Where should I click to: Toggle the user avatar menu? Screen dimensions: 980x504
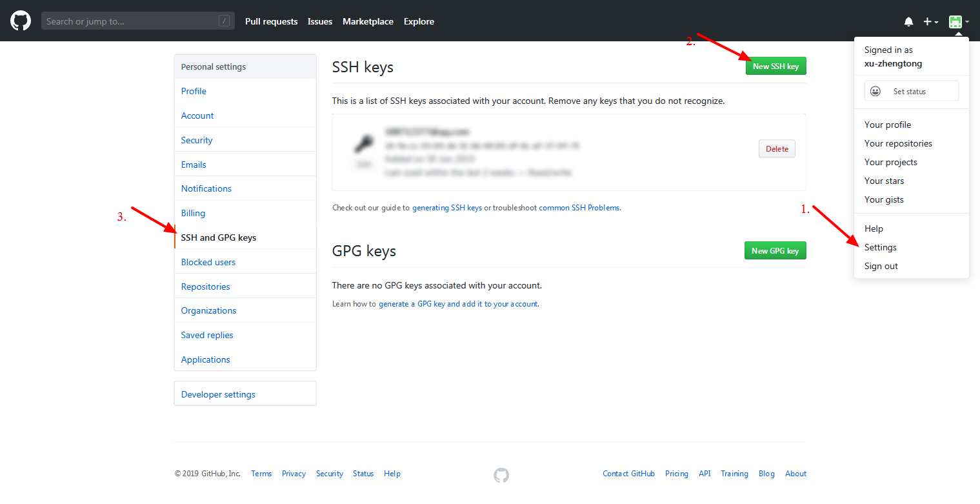click(959, 22)
